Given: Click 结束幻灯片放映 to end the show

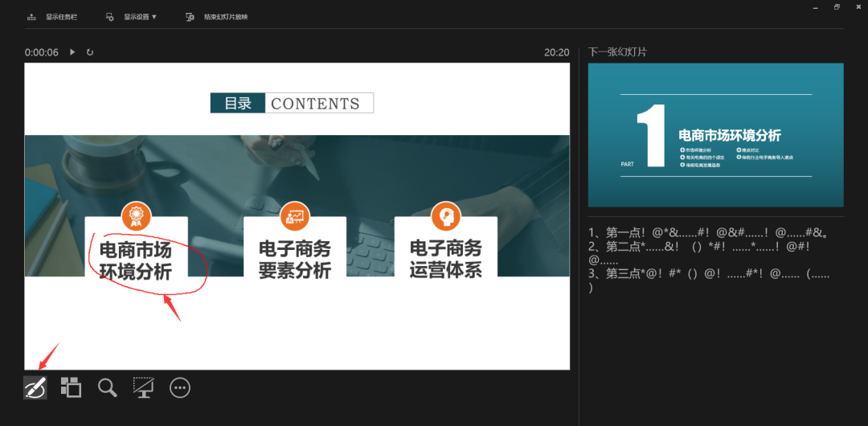Looking at the screenshot, I should [x=226, y=17].
